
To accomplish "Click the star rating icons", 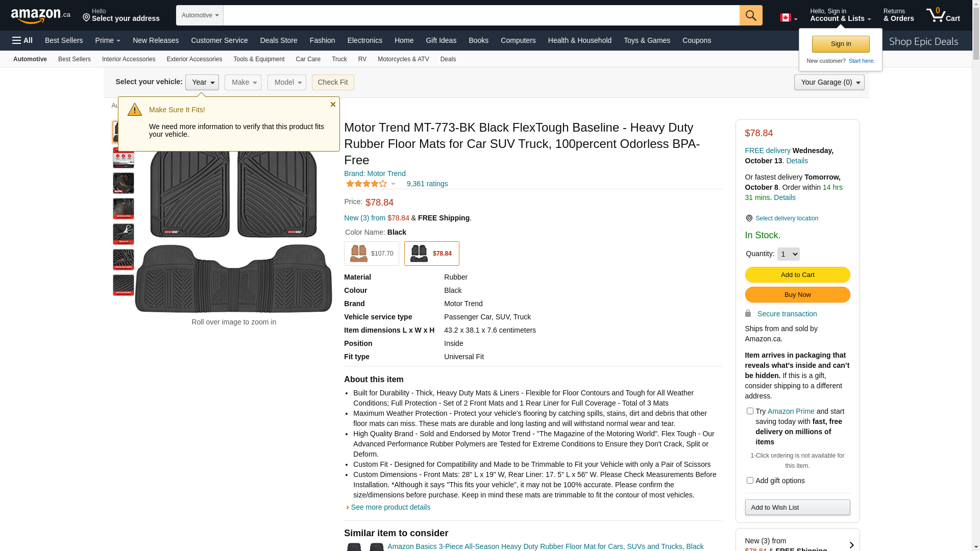I will point(366,184).
